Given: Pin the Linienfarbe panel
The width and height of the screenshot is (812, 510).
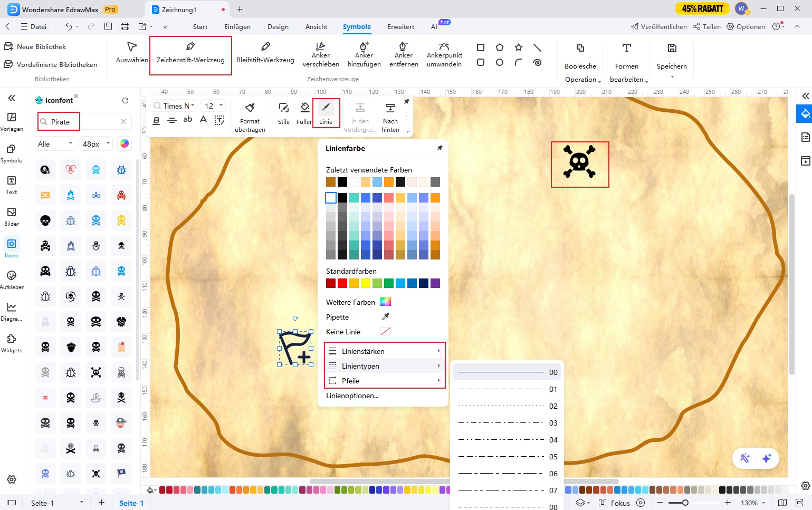Looking at the screenshot, I should point(440,148).
